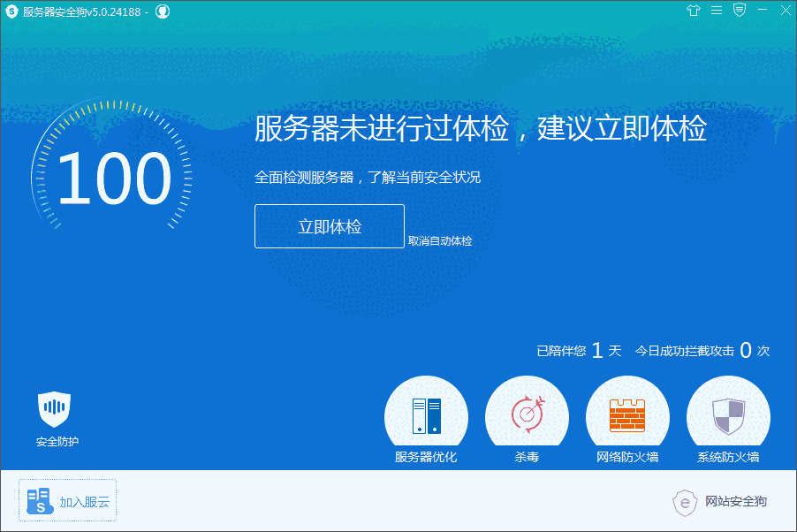Open the hamburger menu in title bar
Viewport: 797px width, 532px height.
(716, 11)
